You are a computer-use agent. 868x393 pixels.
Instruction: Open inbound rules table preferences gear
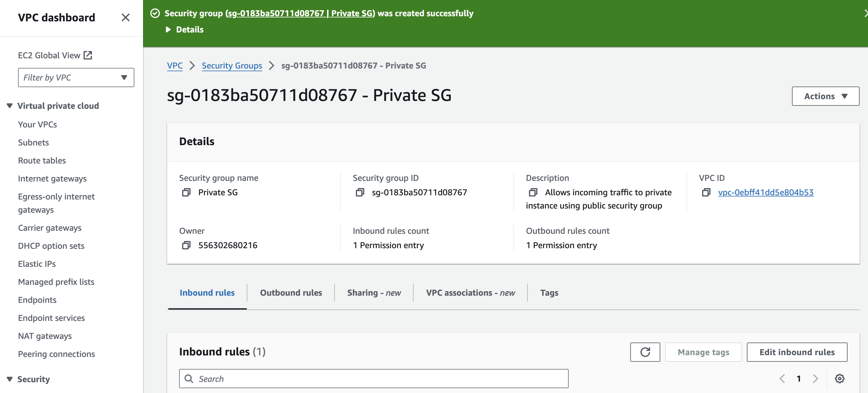[x=839, y=379]
